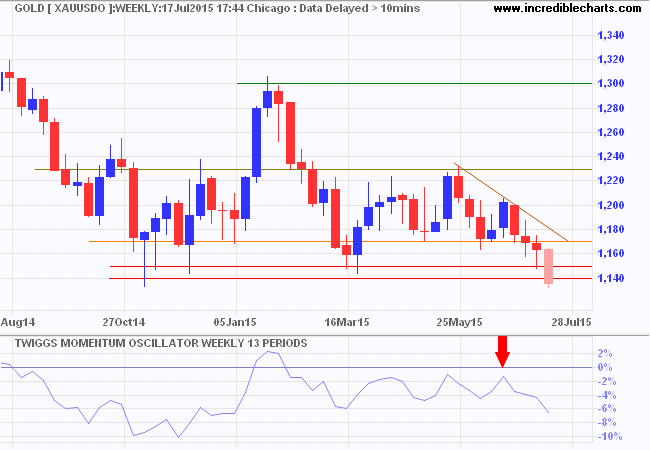Click the 1,280 price axis label

tap(610, 108)
